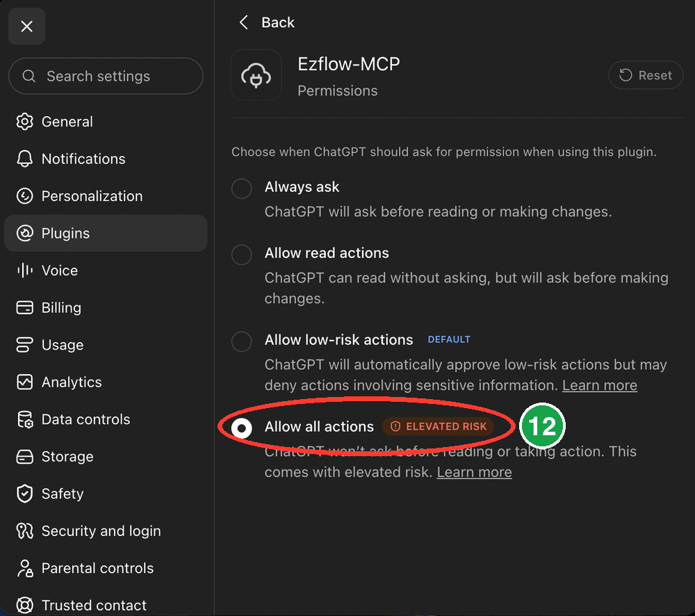695x616 pixels.
Task: Select the Always ask radio button
Action: point(242,188)
